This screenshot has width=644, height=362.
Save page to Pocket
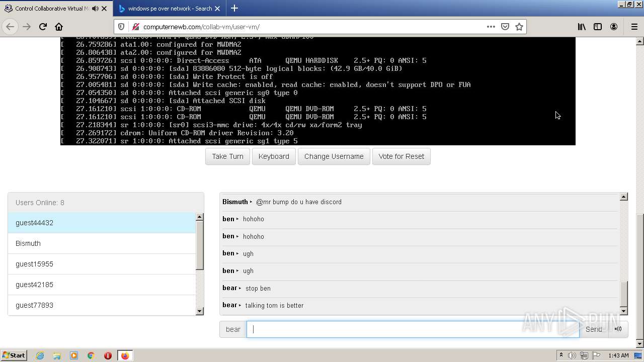505,27
